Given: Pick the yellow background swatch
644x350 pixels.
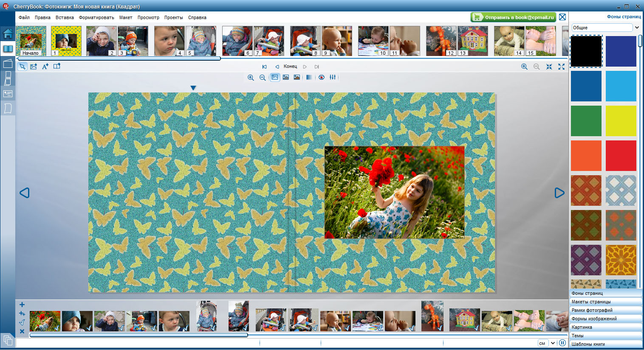Looking at the screenshot, I should tap(621, 121).
